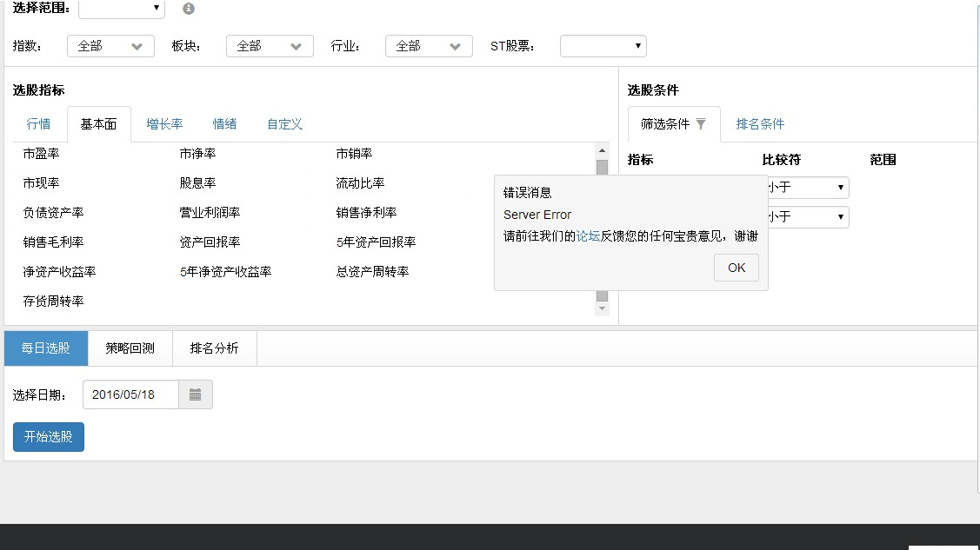The image size is (980, 550).
Task: Open the calendar date picker icon
Action: pyautogui.click(x=195, y=394)
